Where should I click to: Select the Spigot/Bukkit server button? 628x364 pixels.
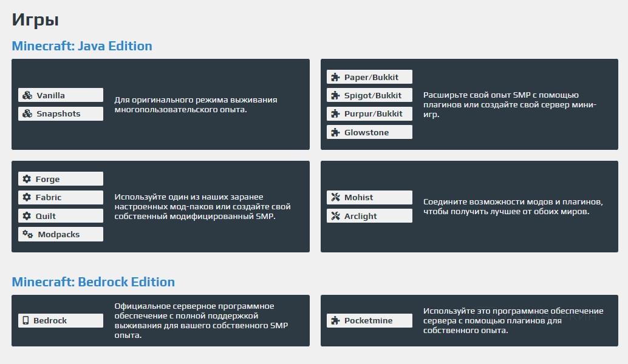point(369,95)
